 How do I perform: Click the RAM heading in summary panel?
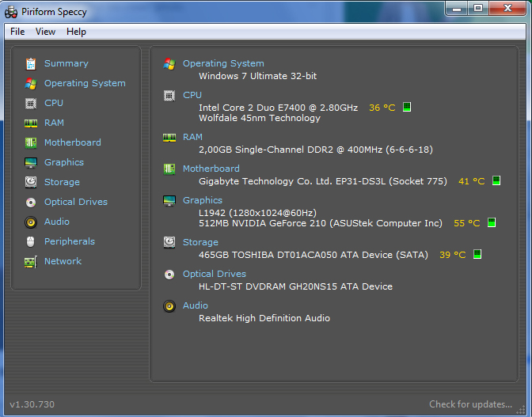click(x=192, y=137)
